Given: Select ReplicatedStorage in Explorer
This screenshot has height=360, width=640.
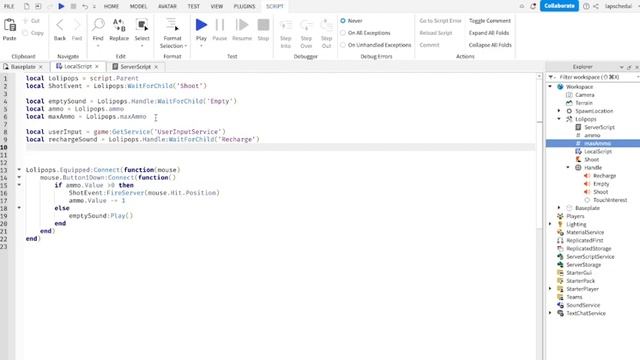Looking at the screenshot, I should (x=588, y=248).
